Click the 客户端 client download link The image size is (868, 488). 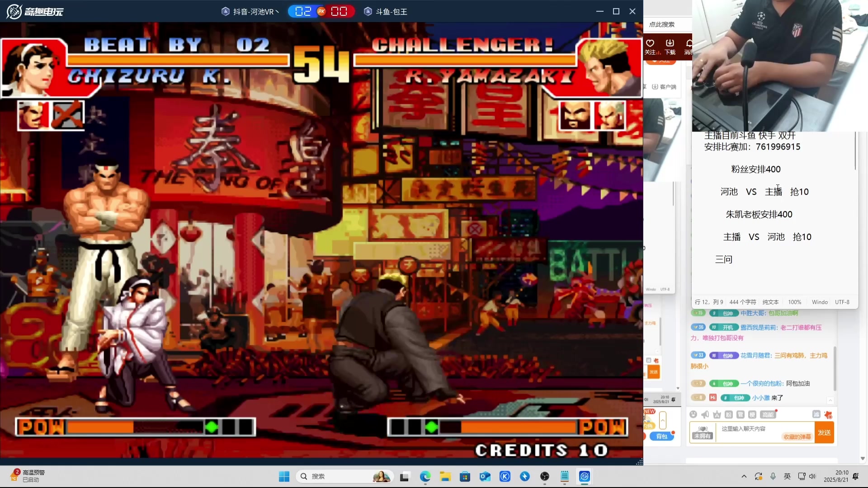664,87
